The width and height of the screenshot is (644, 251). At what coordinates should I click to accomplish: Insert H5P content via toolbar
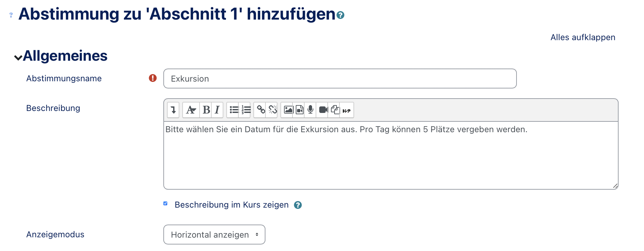tap(346, 111)
